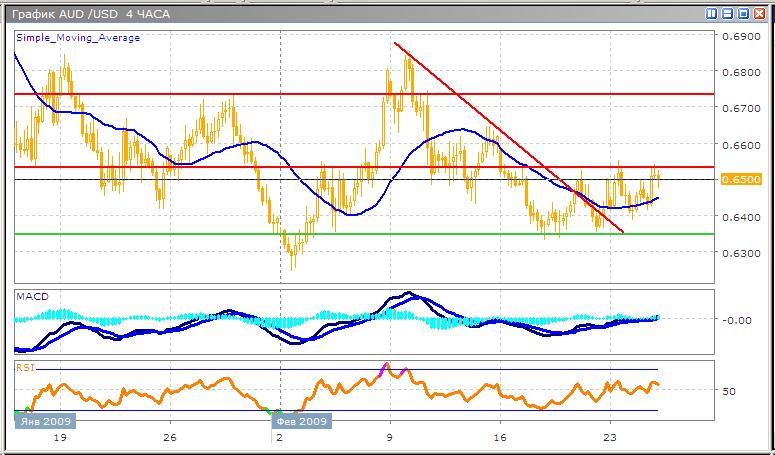Select the green support line near 0.6350
This screenshot has height=455, width=775.
pyautogui.click(x=200, y=234)
